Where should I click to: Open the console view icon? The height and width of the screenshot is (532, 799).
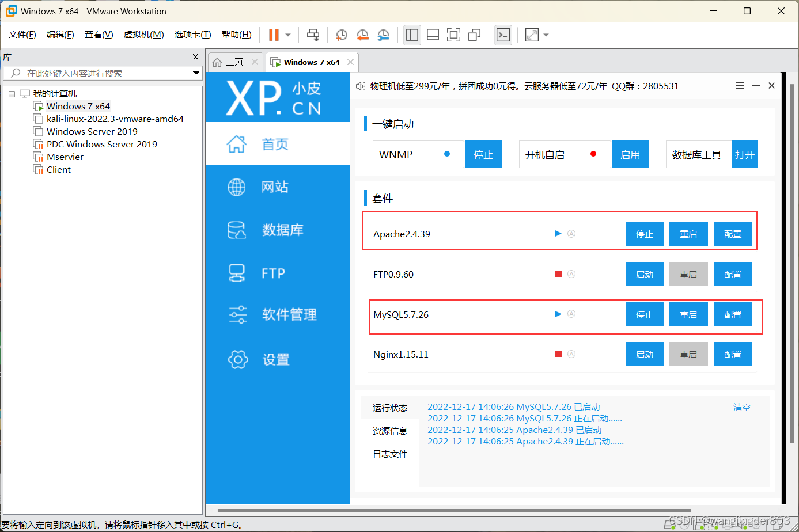tap(503, 35)
